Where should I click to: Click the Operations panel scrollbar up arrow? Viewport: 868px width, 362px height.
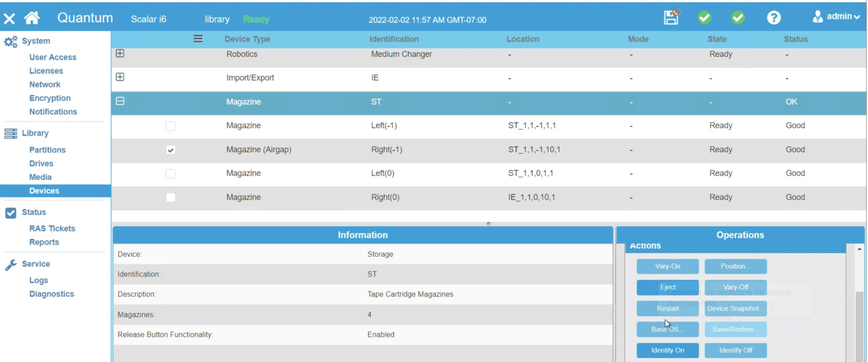pos(859,249)
